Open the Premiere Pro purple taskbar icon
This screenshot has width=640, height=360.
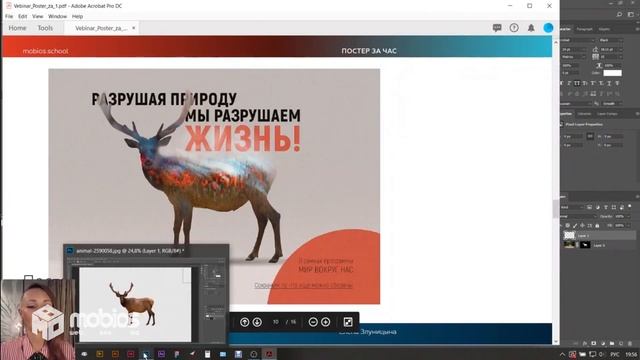coord(161,354)
